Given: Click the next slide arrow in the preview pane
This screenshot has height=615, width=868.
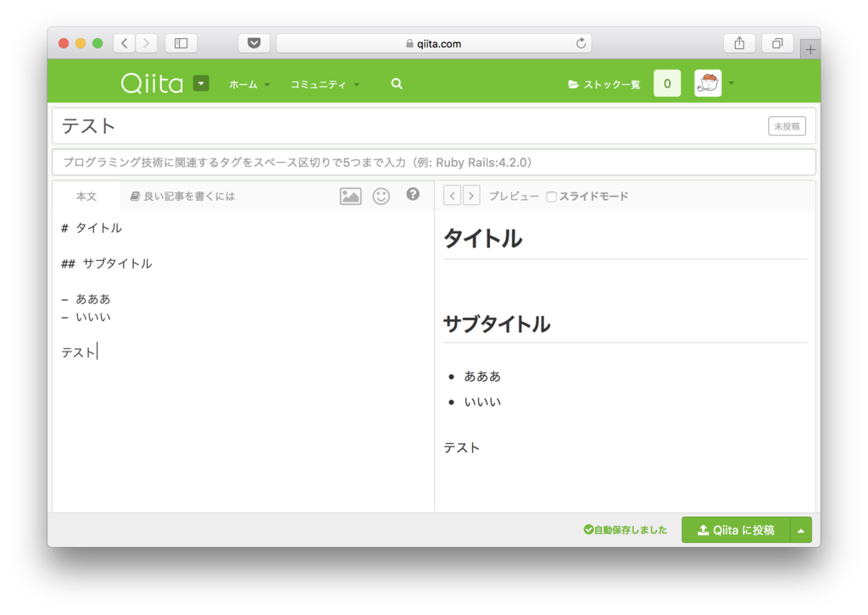Looking at the screenshot, I should [x=471, y=195].
